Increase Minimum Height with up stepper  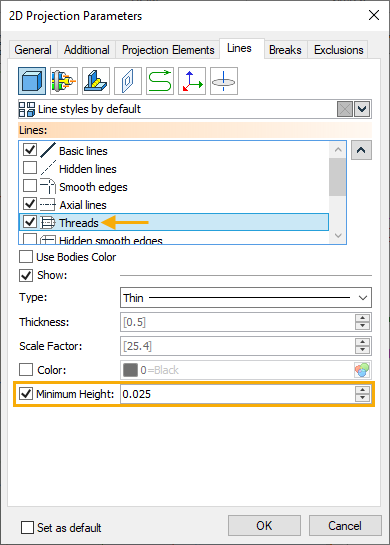(x=363, y=390)
